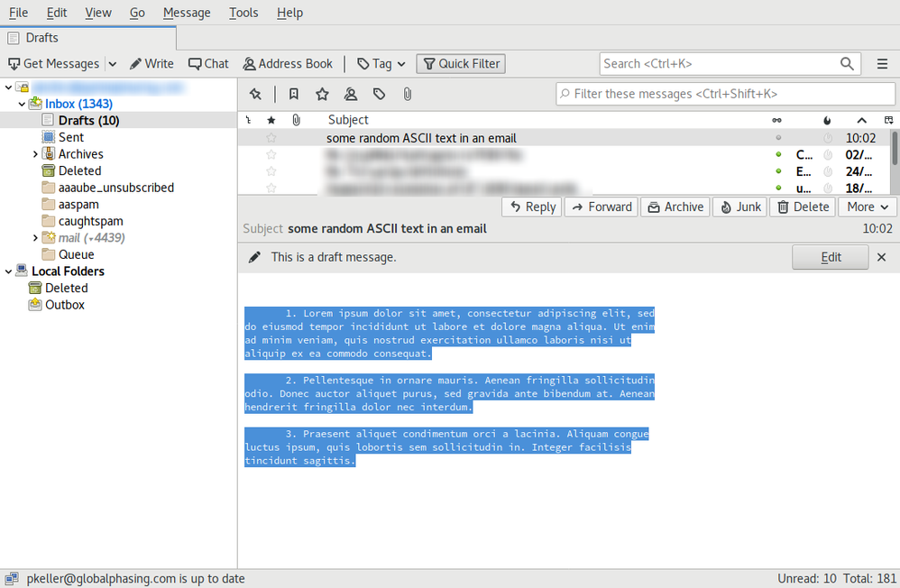The width and height of the screenshot is (900, 588).
Task: Expand the mail folder in the sidebar
Action: [x=34, y=237]
